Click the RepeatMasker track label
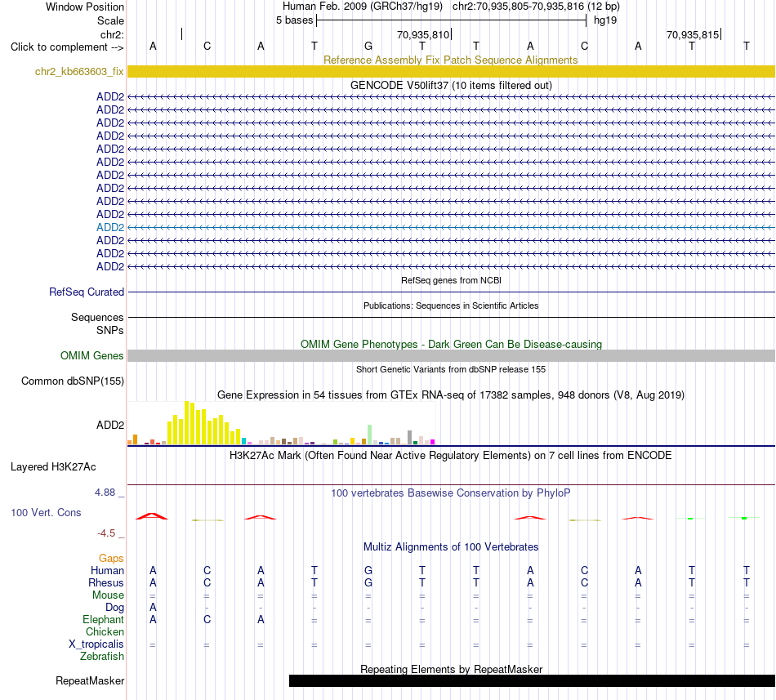 point(90,680)
